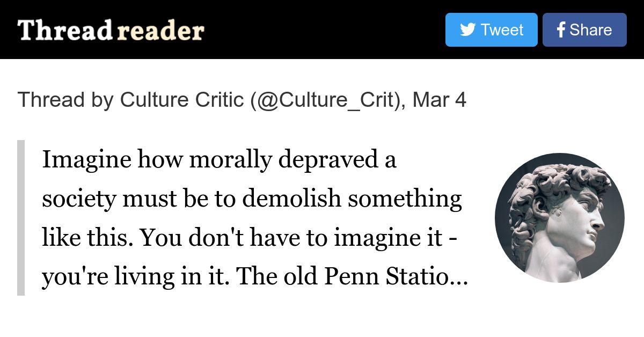Image resolution: width=644 pixels, height=337 pixels.
Task: Click the line "Imagine how morally depraved a"
Action: pos(219,160)
